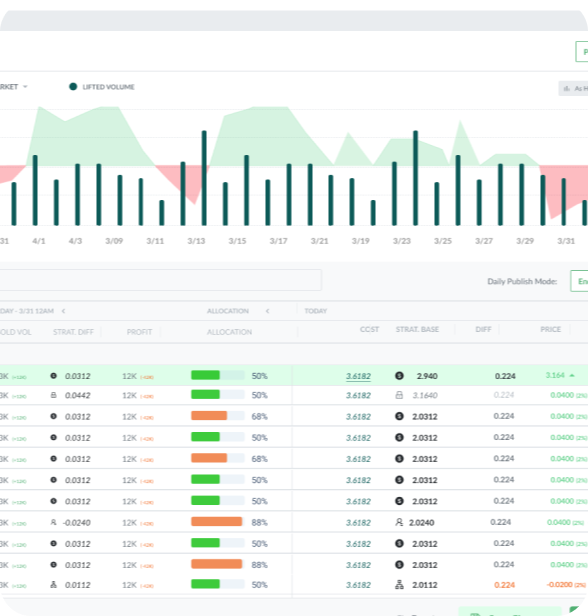The height and width of the screenshot is (616, 588).
Task: Select the 2.0112 strat base value
Action: 425,585
